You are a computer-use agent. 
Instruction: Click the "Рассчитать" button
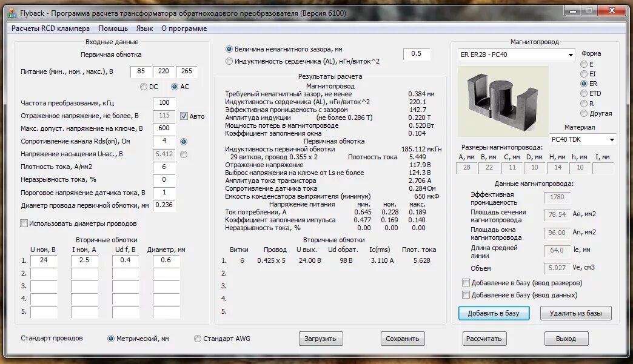point(484,339)
